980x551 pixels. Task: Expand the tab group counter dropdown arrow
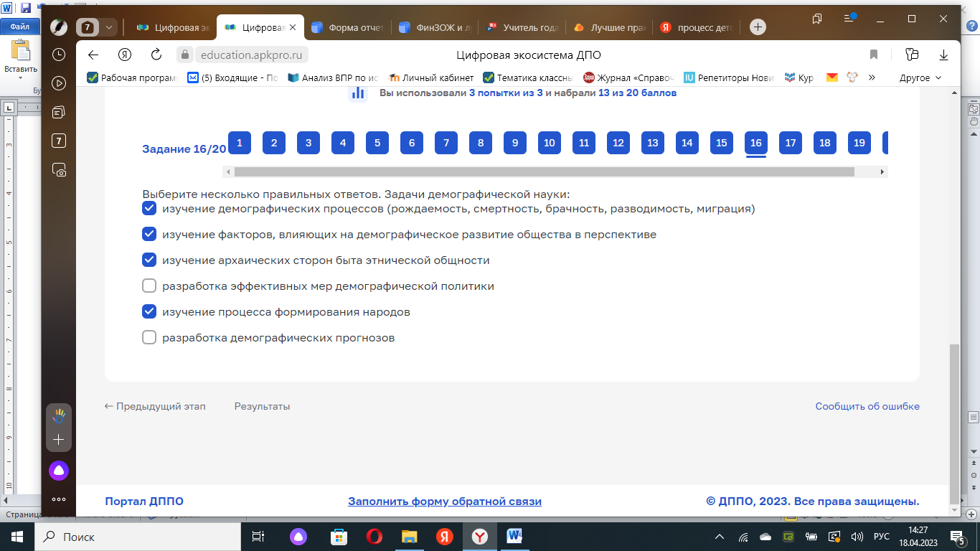(x=109, y=27)
